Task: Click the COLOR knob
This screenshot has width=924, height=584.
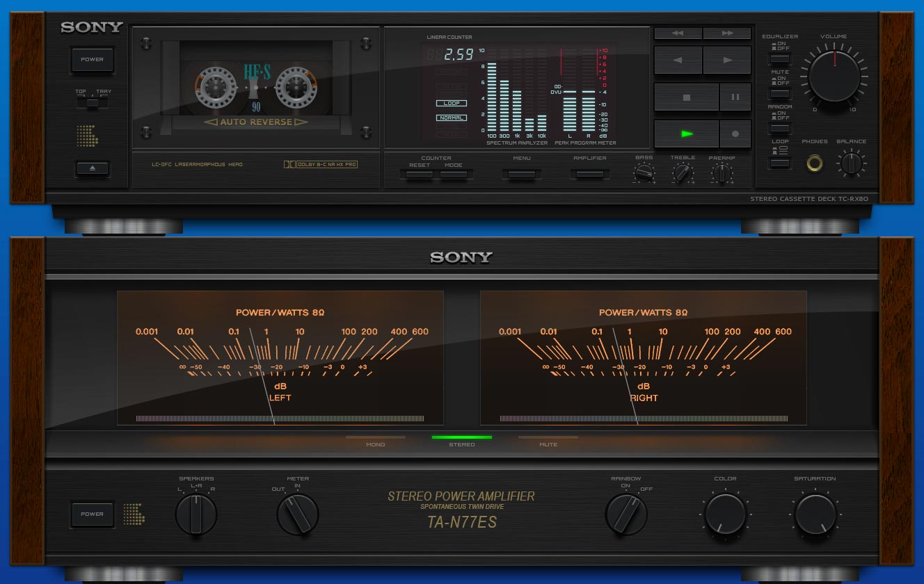Action: pyautogui.click(x=725, y=515)
